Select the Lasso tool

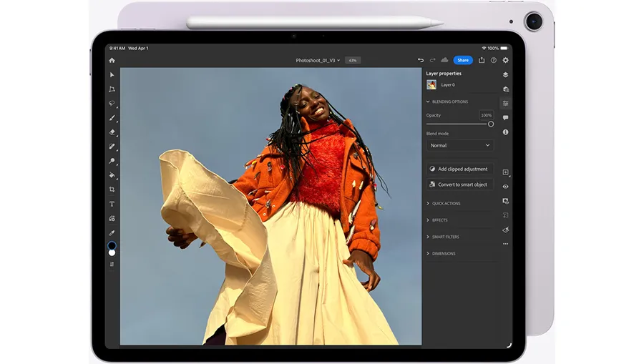(112, 103)
